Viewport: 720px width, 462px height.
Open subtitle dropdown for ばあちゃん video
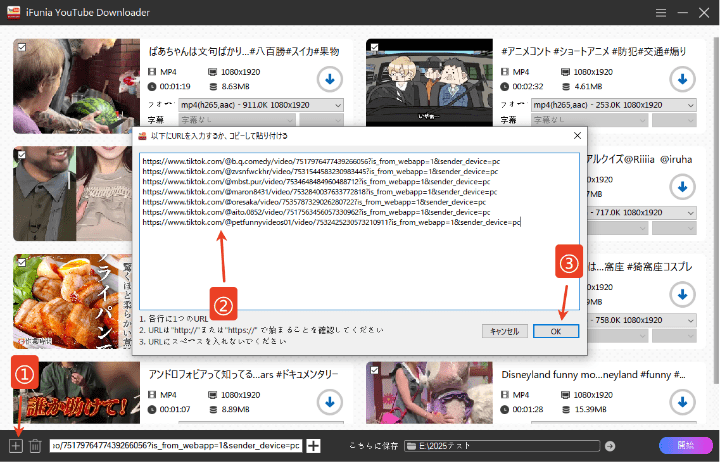(x=236, y=120)
